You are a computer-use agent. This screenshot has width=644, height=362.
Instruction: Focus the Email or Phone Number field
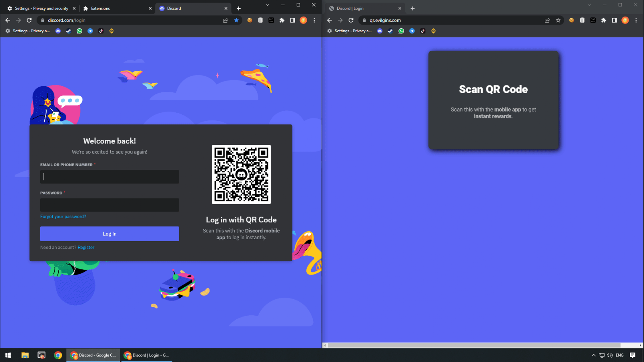point(109,177)
